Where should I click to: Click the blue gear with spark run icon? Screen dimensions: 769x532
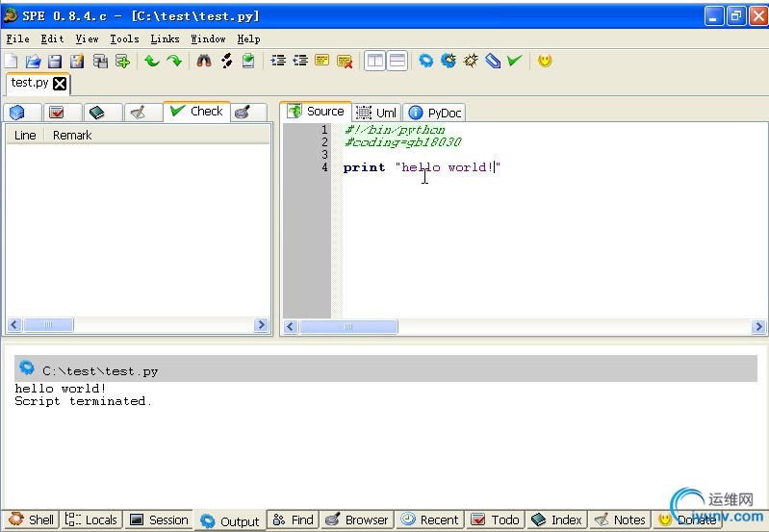(449, 61)
